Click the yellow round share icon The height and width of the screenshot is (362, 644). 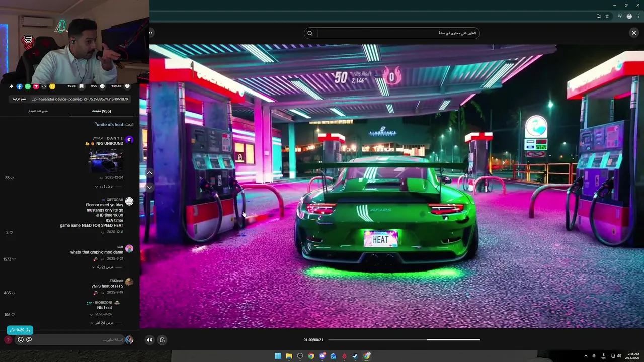point(52,86)
